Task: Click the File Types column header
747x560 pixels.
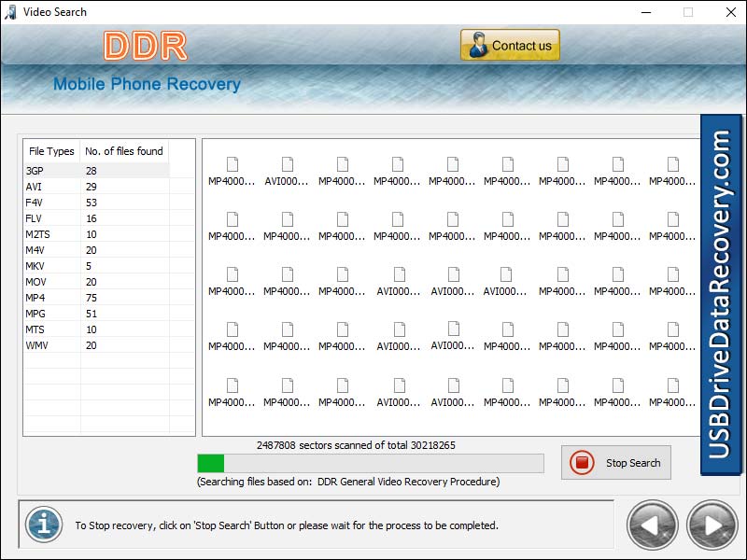Action: click(51, 151)
